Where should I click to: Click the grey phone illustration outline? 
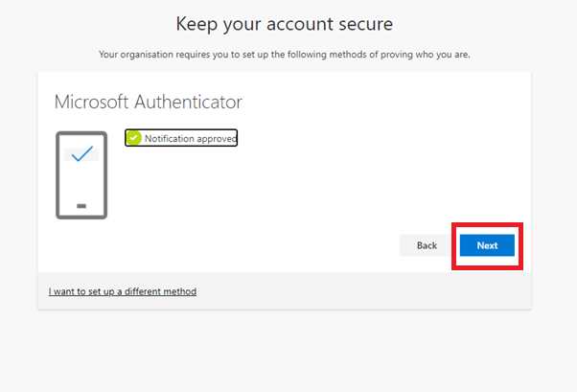tap(81, 175)
